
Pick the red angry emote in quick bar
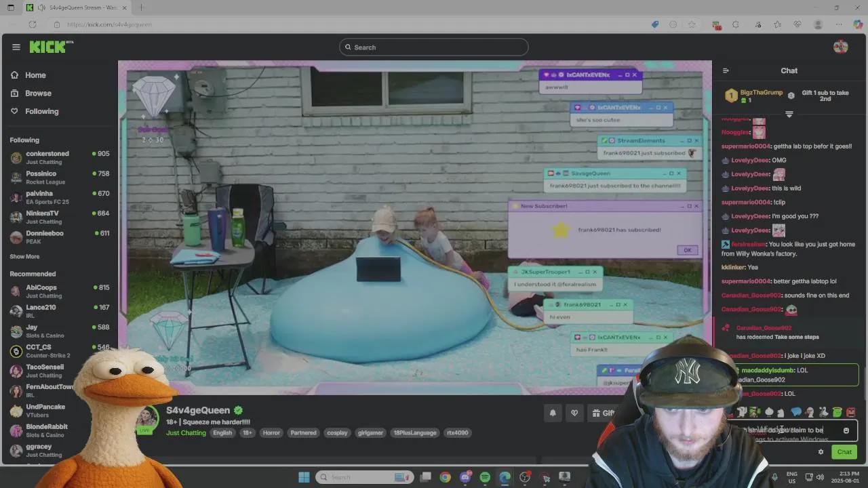coord(851,412)
